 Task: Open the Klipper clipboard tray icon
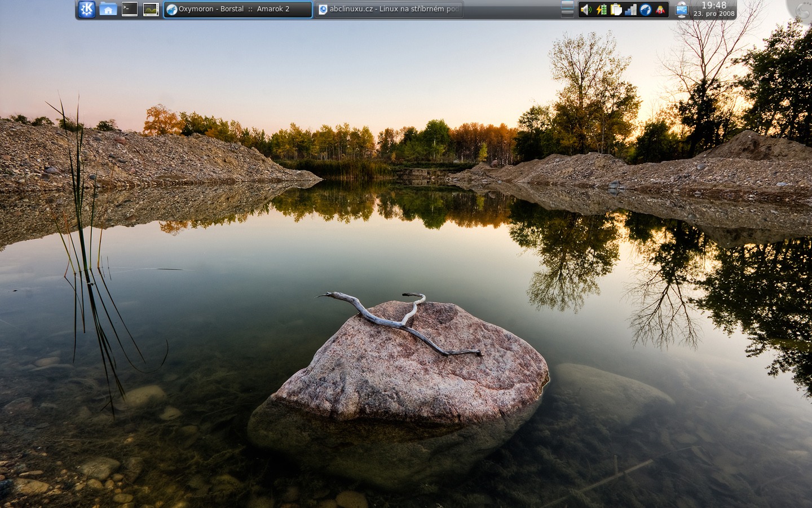[616, 10]
